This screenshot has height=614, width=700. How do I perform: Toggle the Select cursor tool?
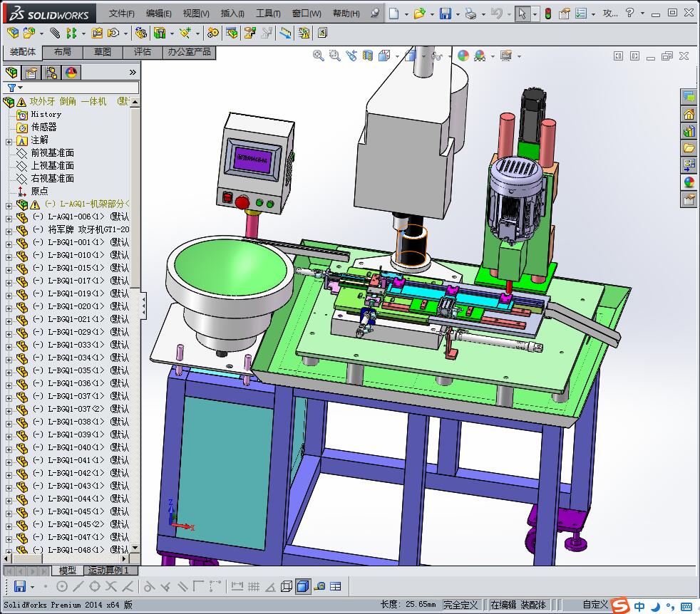click(x=523, y=14)
